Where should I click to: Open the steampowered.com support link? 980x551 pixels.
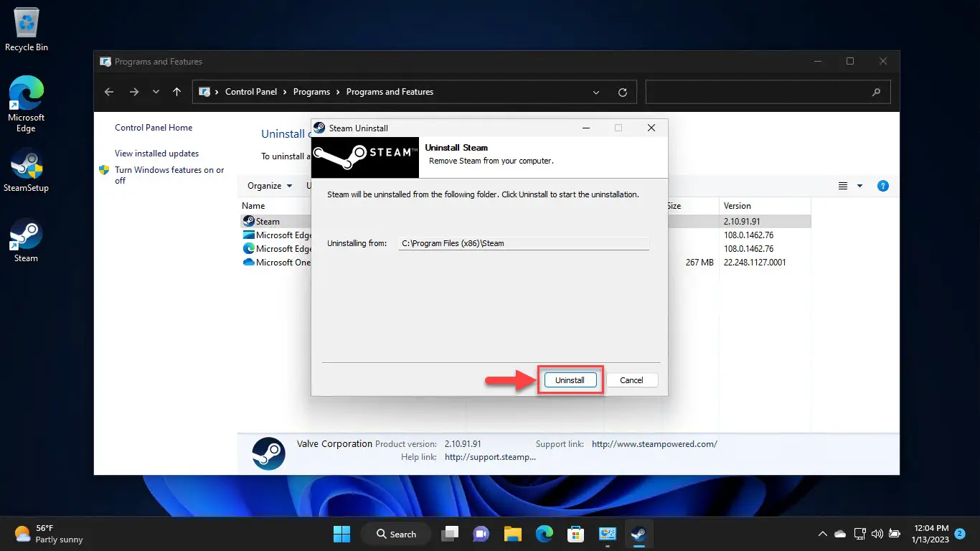(x=654, y=444)
